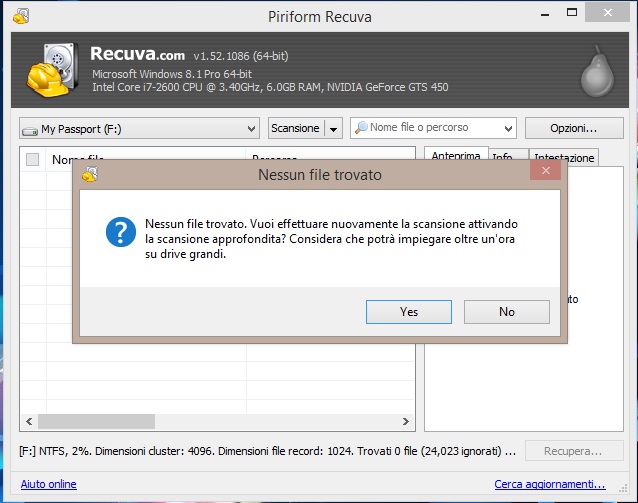Open the Aiuto online link

click(48, 484)
